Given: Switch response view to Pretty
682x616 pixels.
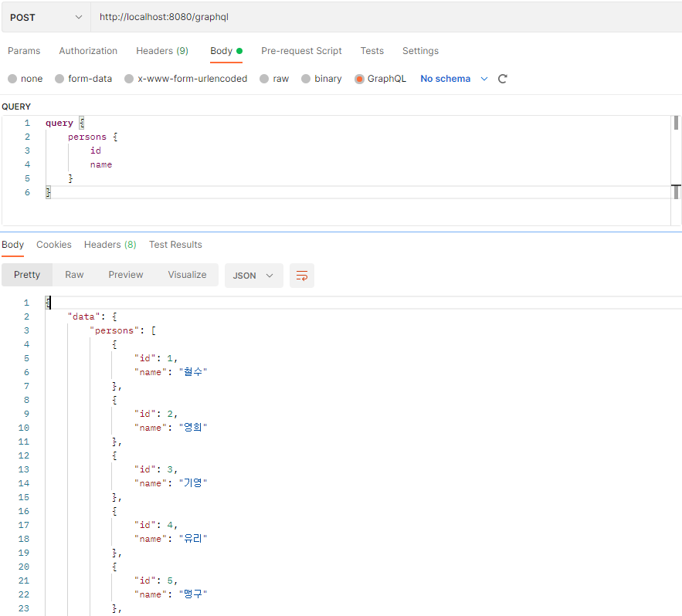Looking at the screenshot, I should 27,275.
